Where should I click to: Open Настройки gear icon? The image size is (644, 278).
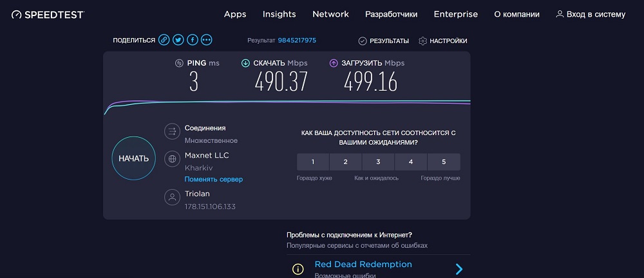point(422,41)
